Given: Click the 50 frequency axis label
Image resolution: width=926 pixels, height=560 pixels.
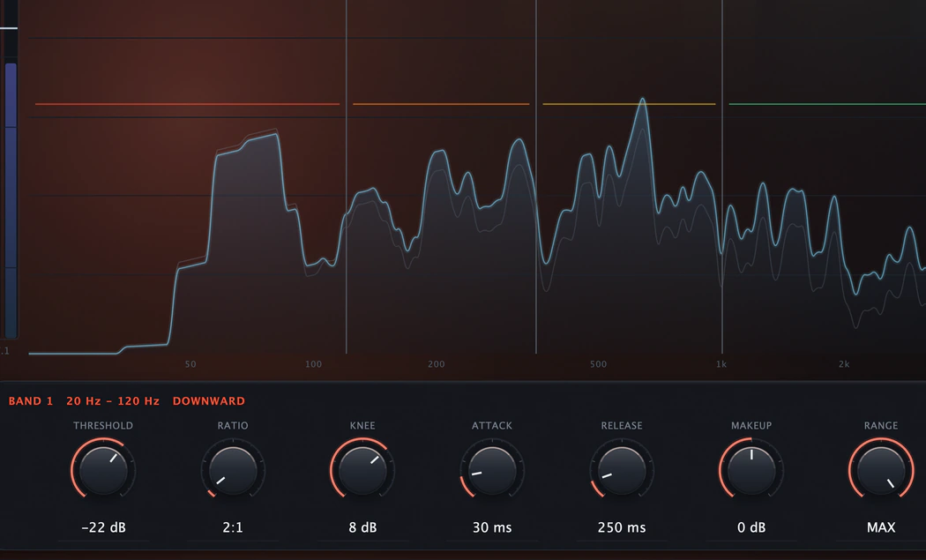Looking at the screenshot, I should pyautogui.click(x=190, y=364).
